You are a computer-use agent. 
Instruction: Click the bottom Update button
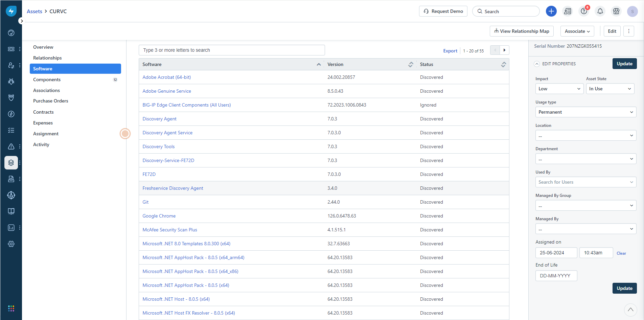tap(625, 288)
